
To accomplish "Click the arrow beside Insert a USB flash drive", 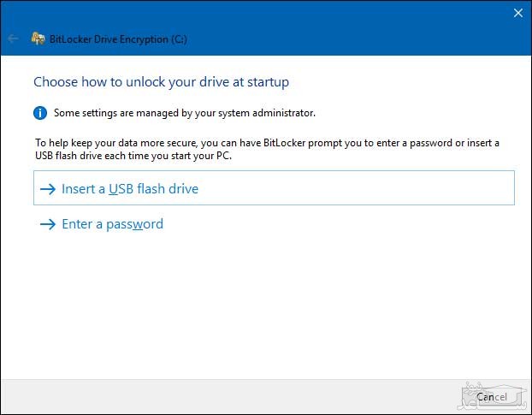I will coord(48,189).
